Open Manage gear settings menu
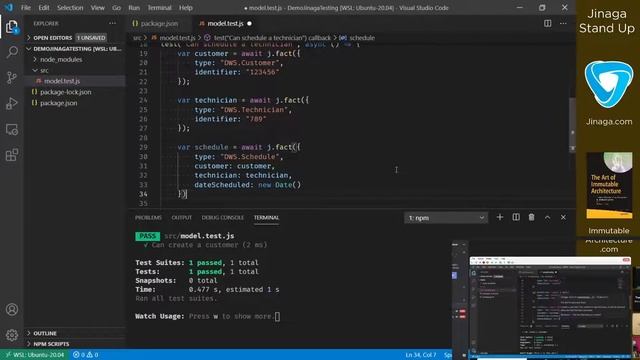The image size is (640, 360). [12, 335]
